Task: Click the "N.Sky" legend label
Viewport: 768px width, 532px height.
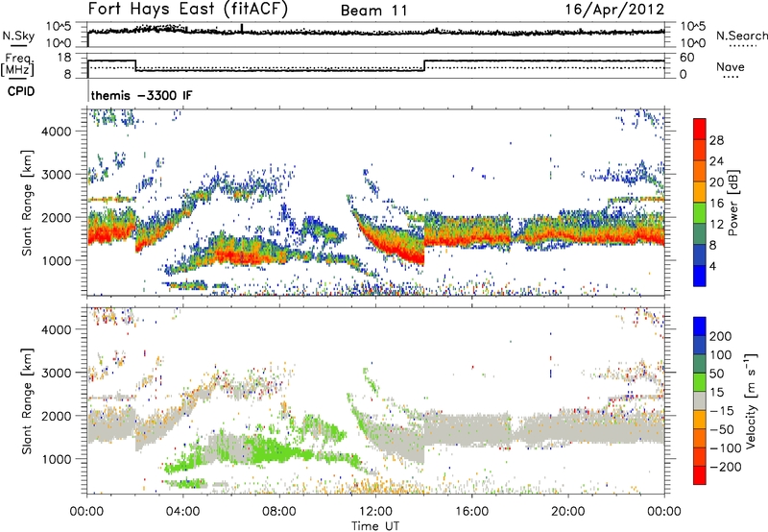Action: [x=18, y=36]
